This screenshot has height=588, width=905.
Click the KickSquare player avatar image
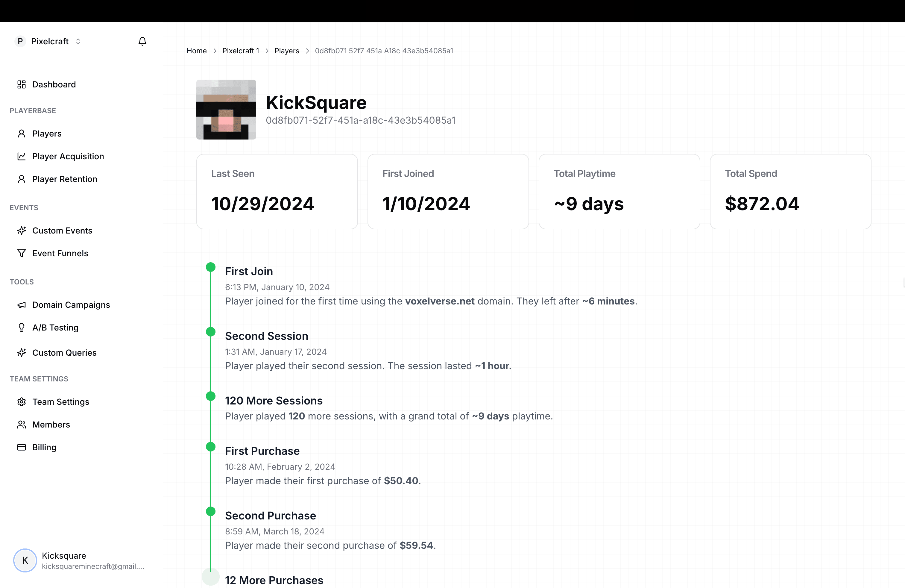point(226,110)
